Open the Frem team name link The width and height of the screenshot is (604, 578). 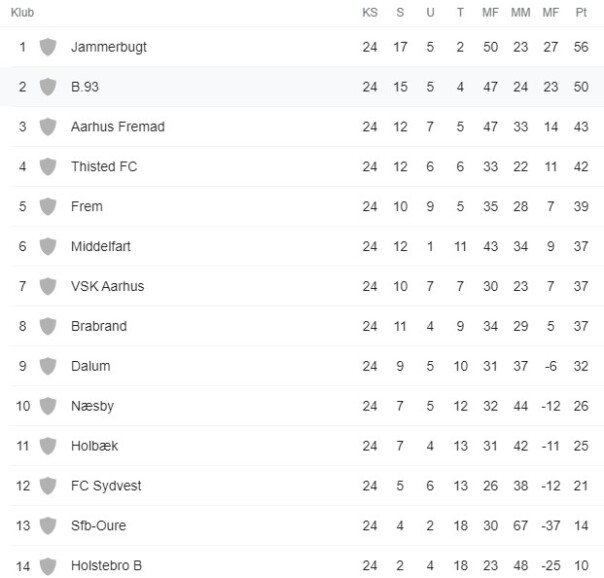click(87, 206)
